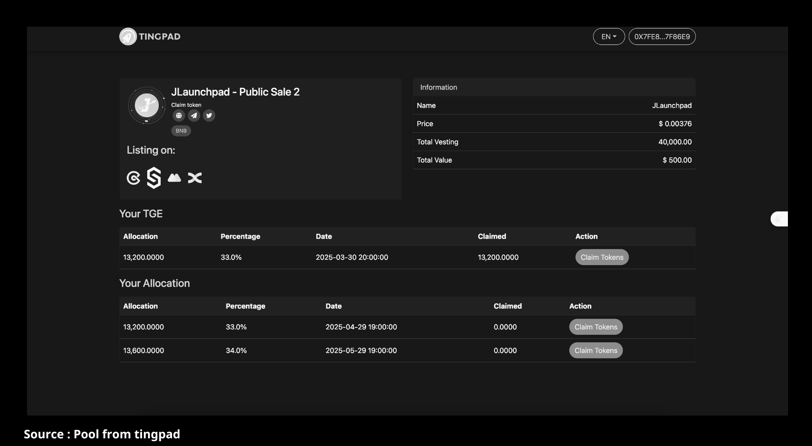Image resolution: width=812 pixels, height=446 pixels.
Task: Select the TGE claimed amount 13,200.0000
Action: click(498, 257)
